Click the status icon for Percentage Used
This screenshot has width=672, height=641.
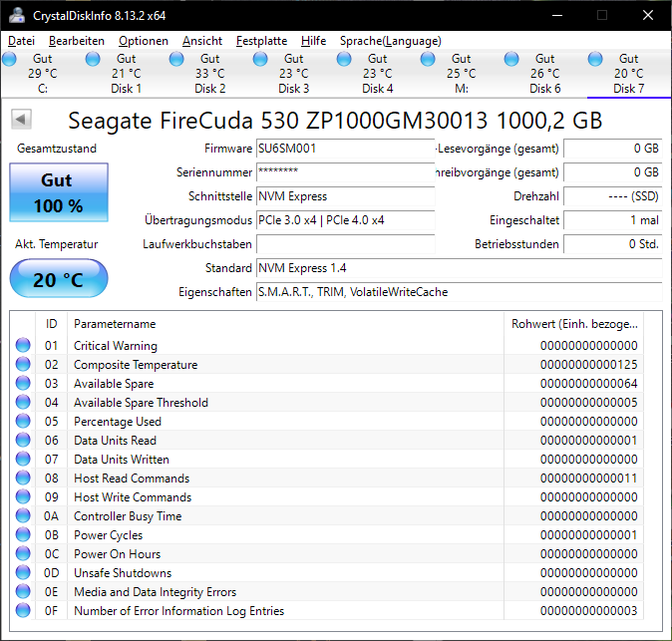[x=23, y=421]
